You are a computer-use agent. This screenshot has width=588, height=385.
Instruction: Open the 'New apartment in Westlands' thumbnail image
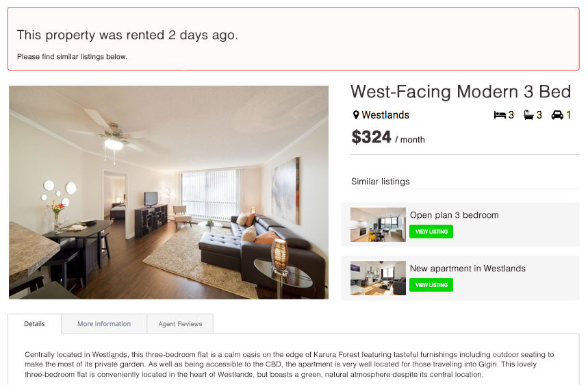tap(378, 278)
